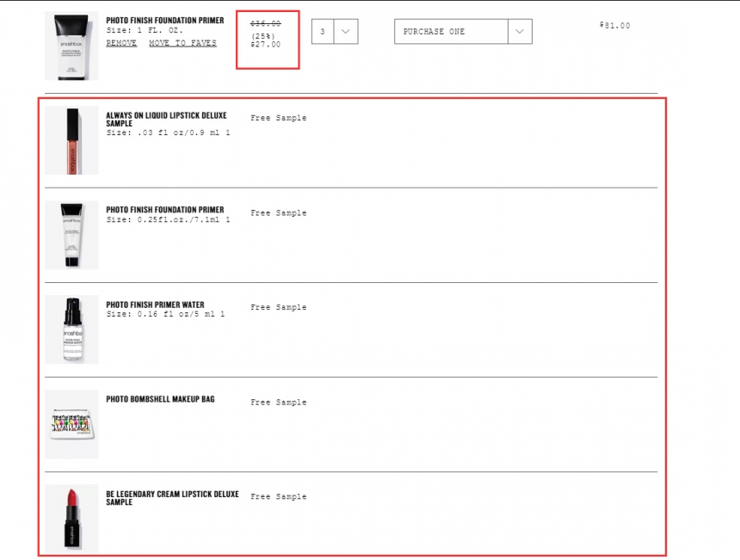Move Photo Finish Foundation Primer to Faves
Screen dimensions: 740x560
[x=182, y=43]
